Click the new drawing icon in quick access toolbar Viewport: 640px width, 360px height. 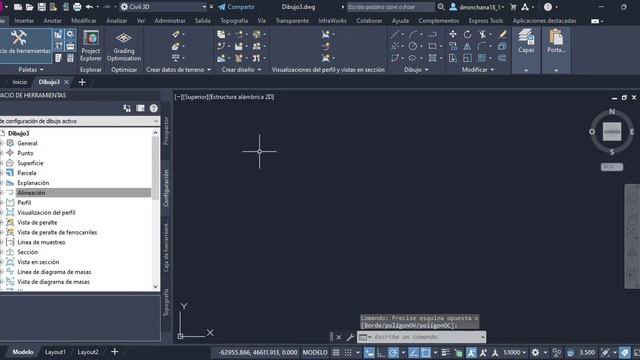click(x=18, y=7)
